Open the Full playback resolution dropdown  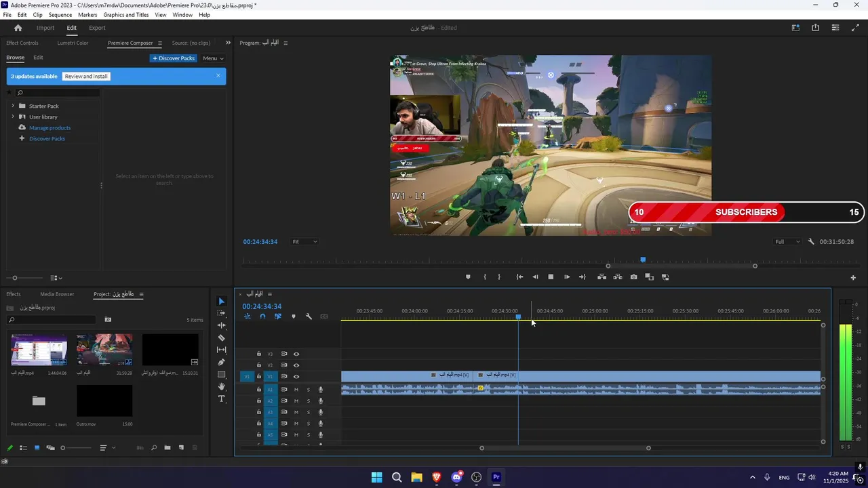click(787, 241)
